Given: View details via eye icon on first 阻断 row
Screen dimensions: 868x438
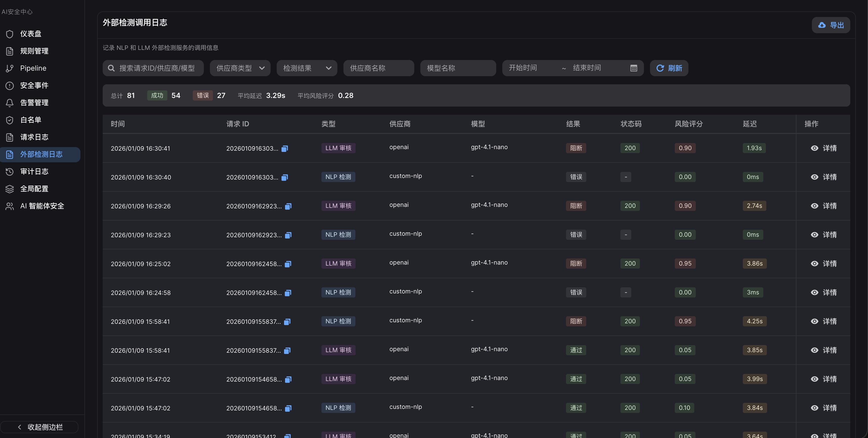Looking at the screenshot, I should (815, 148).
